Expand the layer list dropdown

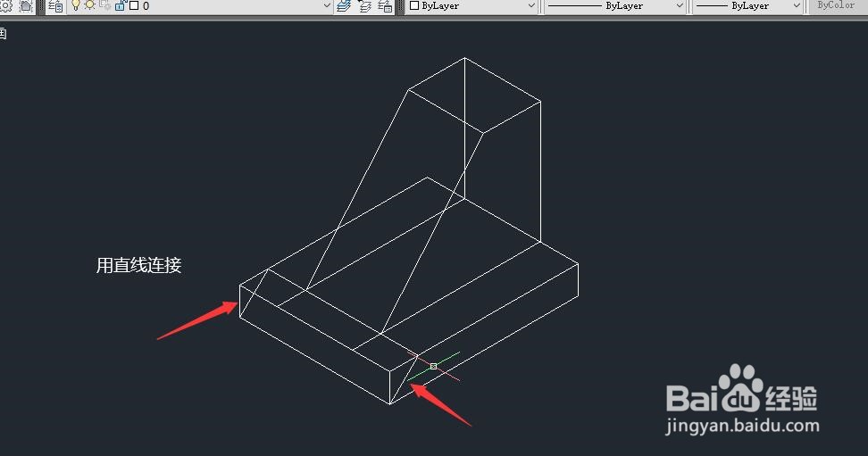tap(327, 6)
